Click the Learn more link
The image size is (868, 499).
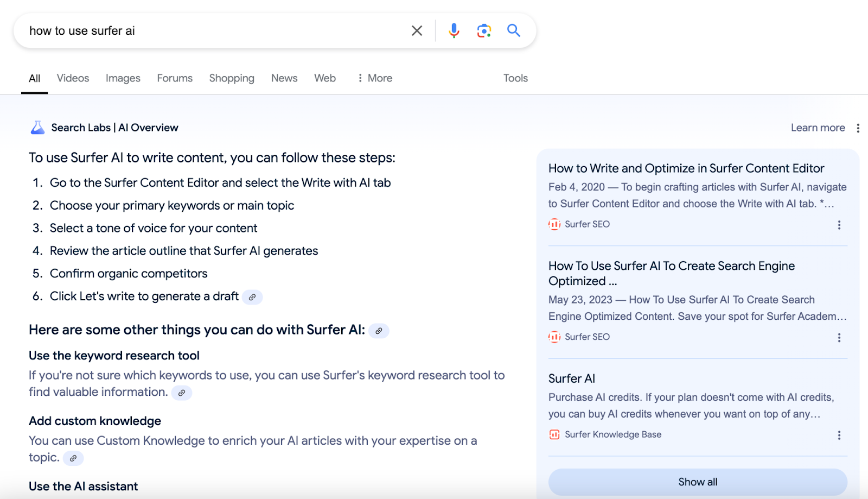818,128
